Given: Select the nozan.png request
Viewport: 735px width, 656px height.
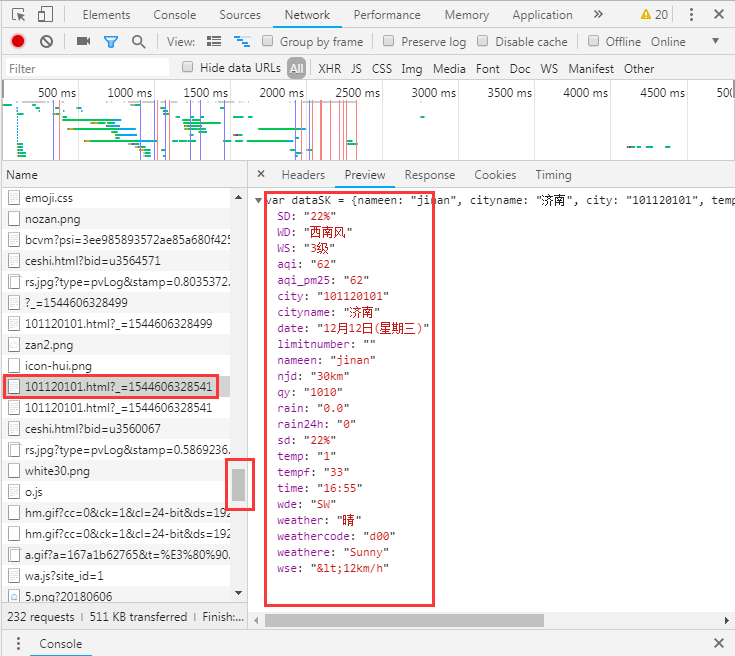Looking at the screenshot, I should click(117, 219).
